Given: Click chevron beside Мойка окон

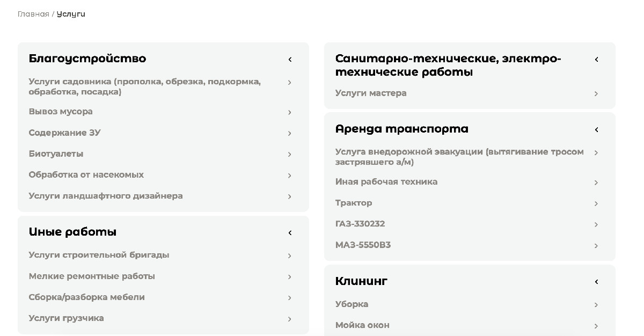Looking at the screenshot, I should pyautogui.click(x=596, y=326).
